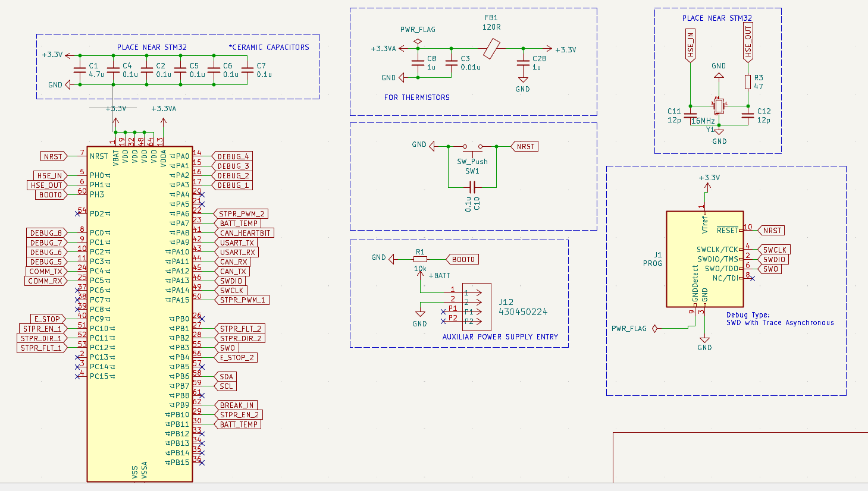This screenshot has width=868, height=491.
Task: Click the USART_TX net label
Action: [236, 243]
